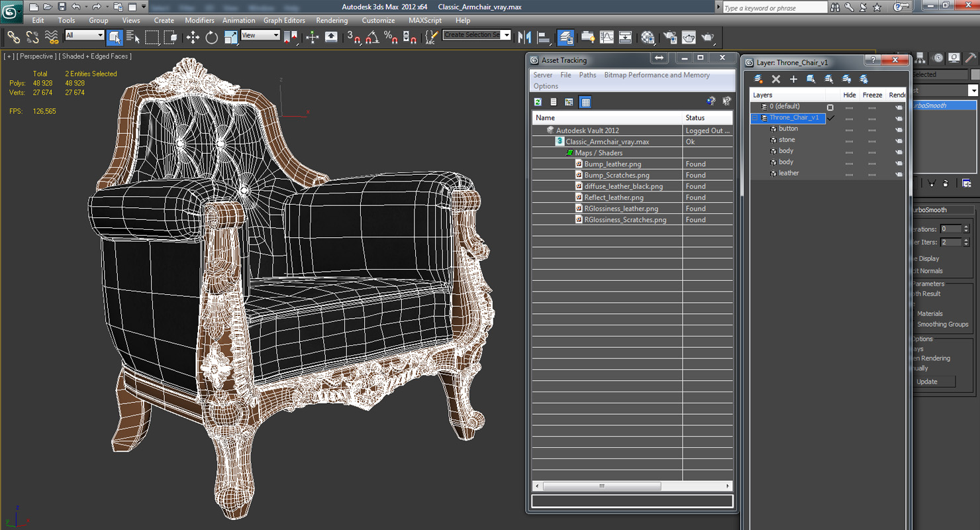Open the Material Editor icon

648,37
